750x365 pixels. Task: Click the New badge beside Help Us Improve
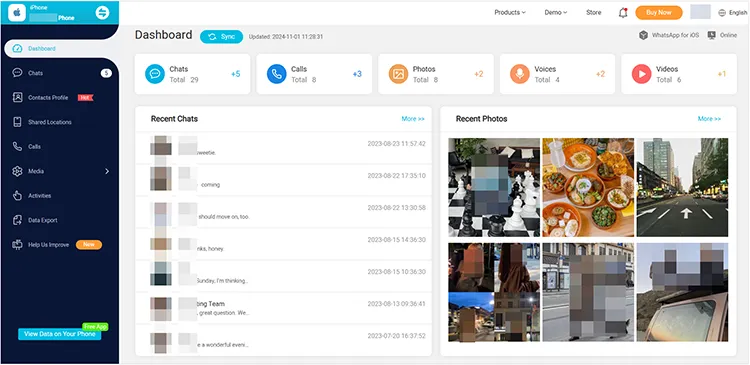[x=89, y=244]
